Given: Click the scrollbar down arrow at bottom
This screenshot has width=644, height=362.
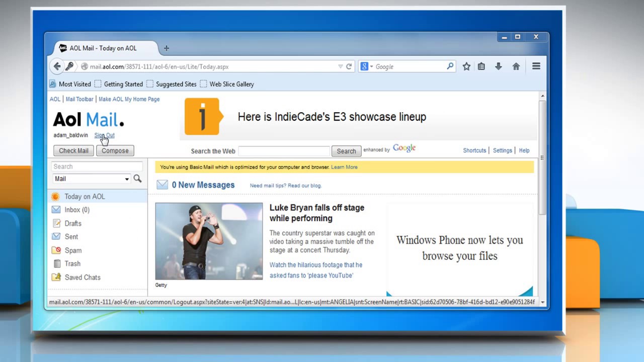Looking at the screenshot, I should (x=542, y=302).
